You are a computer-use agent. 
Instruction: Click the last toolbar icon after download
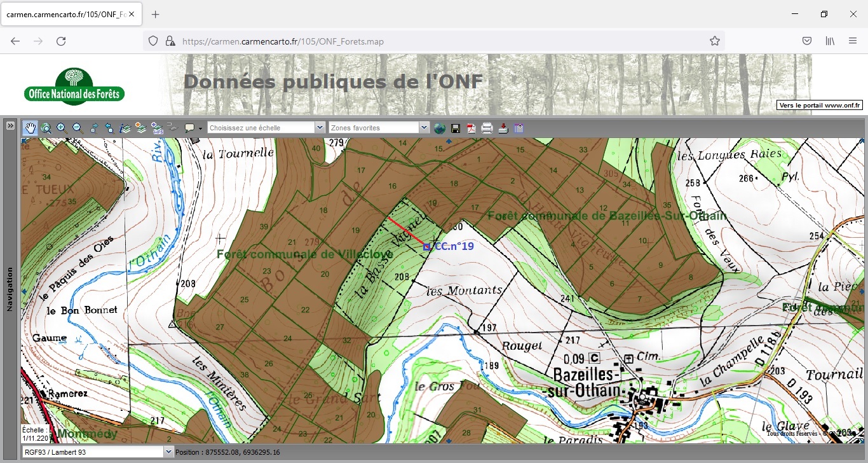519,128
